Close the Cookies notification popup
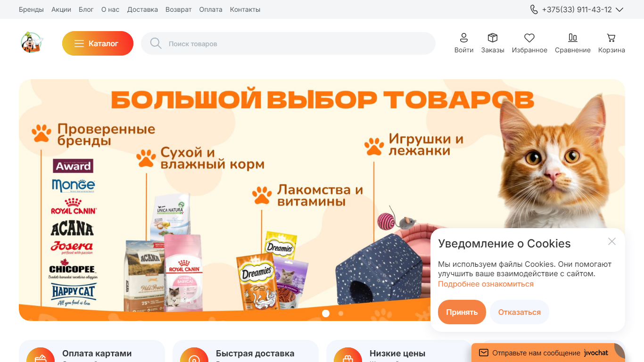The height and width of the screenshot is (362, 644). click(612, 241)
